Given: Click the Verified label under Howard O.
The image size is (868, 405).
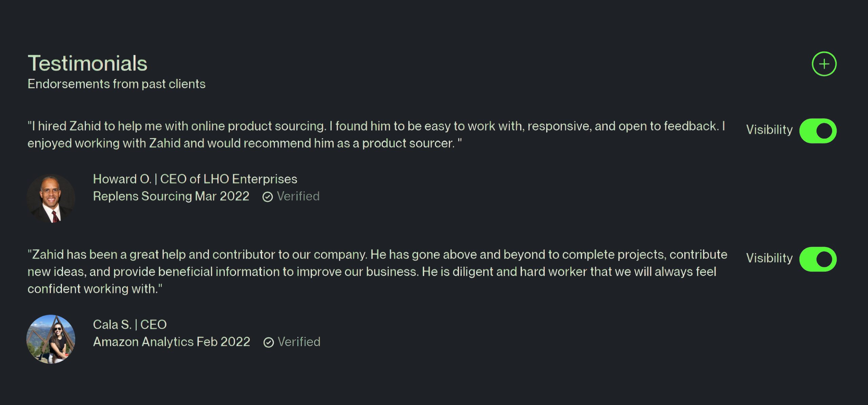Looking at the screenshot, I should coord(298,196).
